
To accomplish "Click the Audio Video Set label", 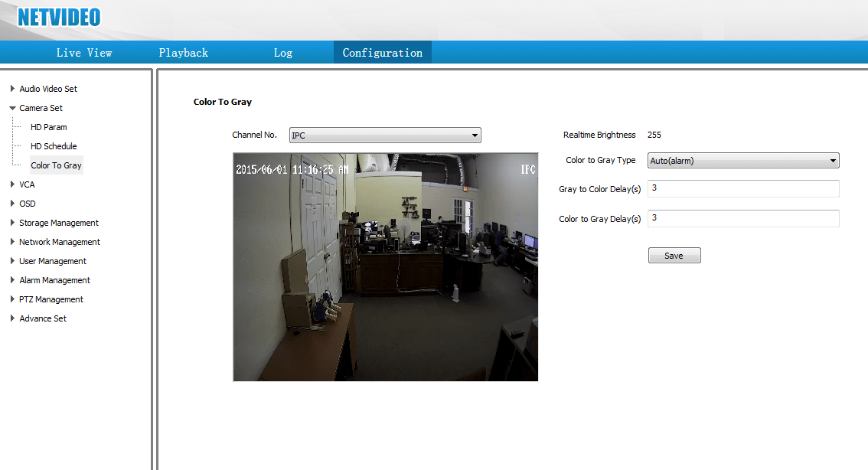I will tap(48, 89).
